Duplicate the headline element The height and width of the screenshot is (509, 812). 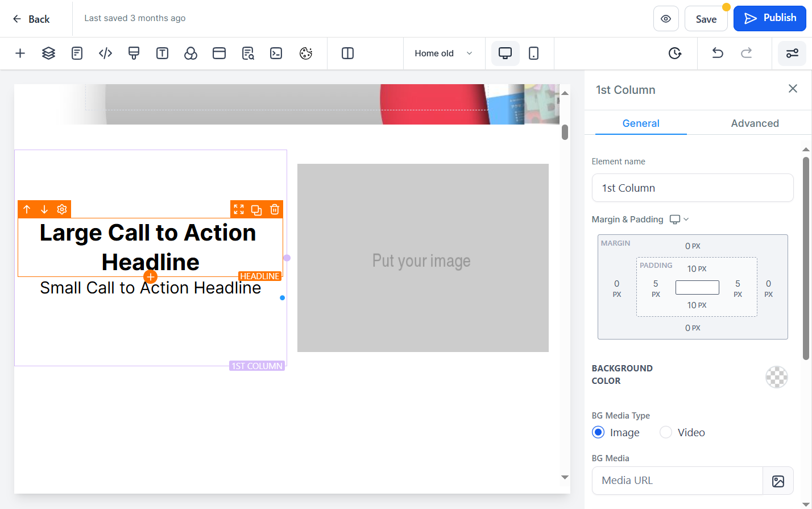tap(256, 209)
